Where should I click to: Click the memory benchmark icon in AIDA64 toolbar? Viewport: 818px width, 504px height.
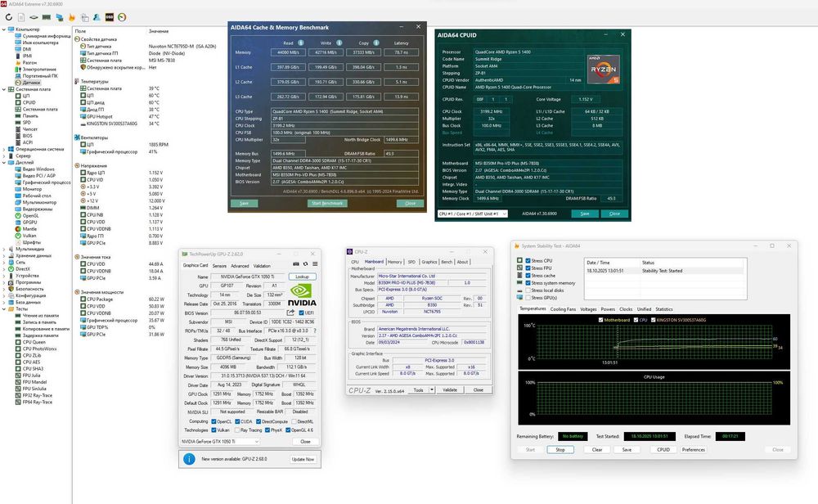[47, 17]
